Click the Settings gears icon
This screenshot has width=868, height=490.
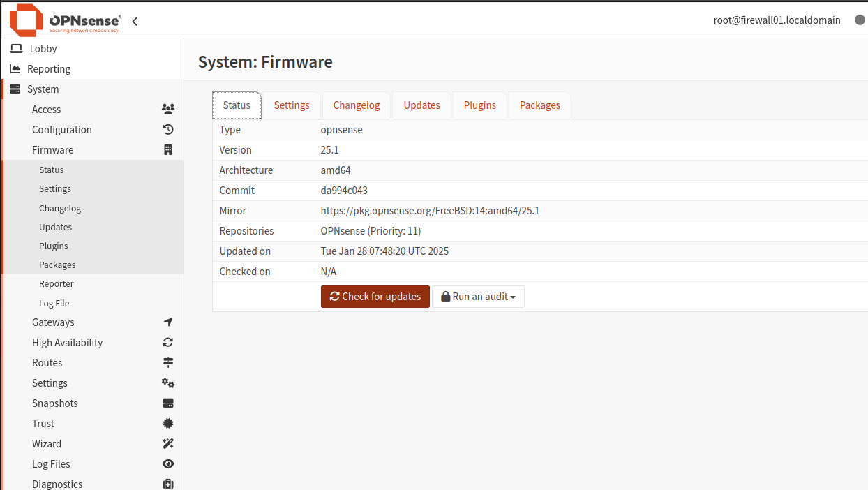[168, 383]
